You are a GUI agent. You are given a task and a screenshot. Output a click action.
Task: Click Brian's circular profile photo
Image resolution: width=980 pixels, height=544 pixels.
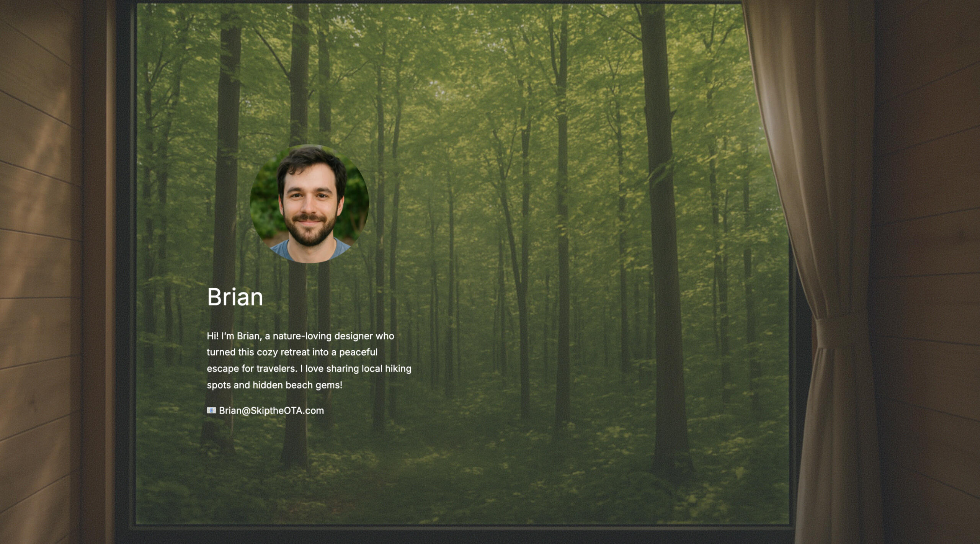(x=309, y=204)
